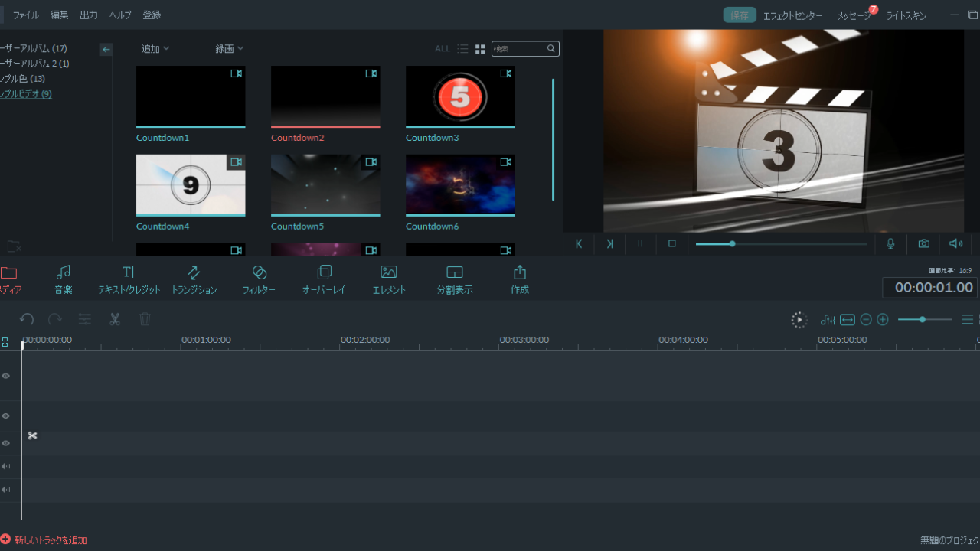Click the search magnifier icon

pyautogui.click(x=550, y=48)
